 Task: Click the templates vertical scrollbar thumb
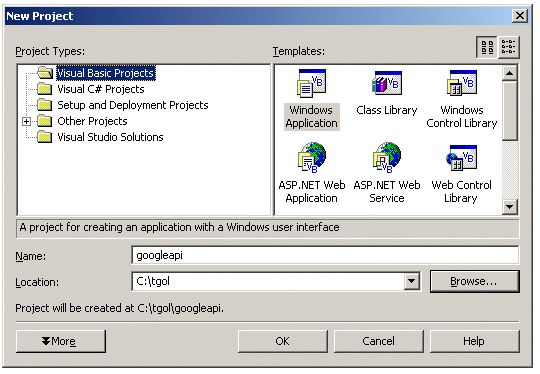(x=509, y=111)
